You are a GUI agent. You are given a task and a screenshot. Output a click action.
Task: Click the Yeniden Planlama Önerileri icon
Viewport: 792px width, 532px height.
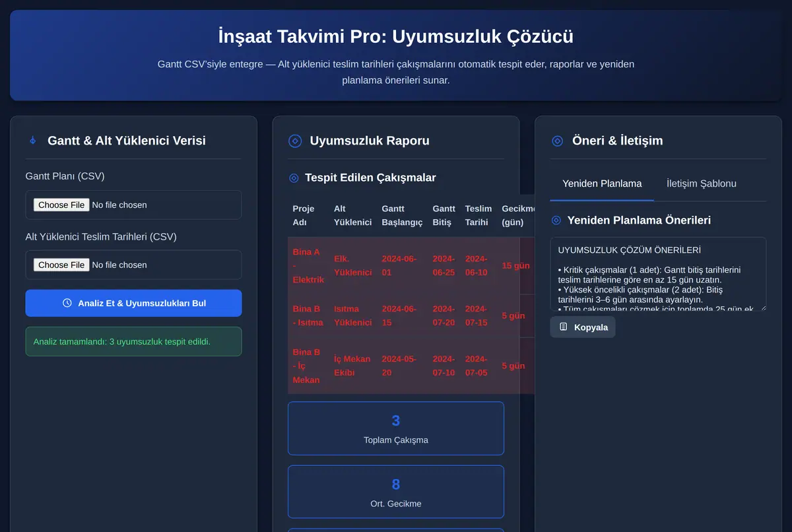coord(556,220)
